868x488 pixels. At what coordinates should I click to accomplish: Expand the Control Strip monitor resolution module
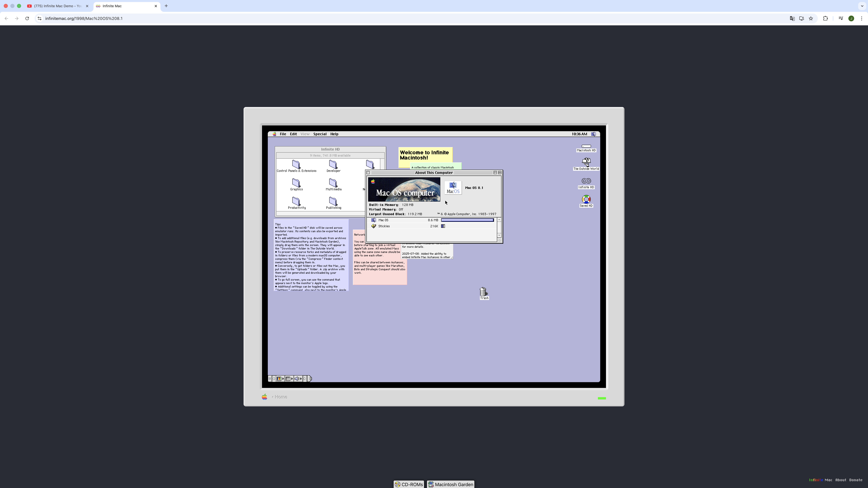tap(289, 379)
